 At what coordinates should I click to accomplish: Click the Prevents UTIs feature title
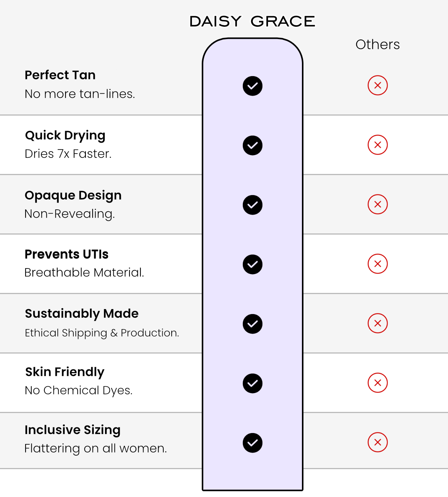tap(67, 254)
